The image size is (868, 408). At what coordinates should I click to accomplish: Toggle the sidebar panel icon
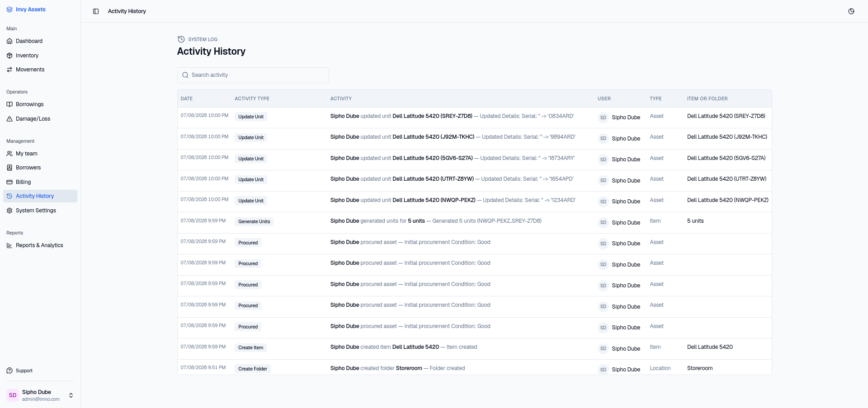tap(96, 11)
